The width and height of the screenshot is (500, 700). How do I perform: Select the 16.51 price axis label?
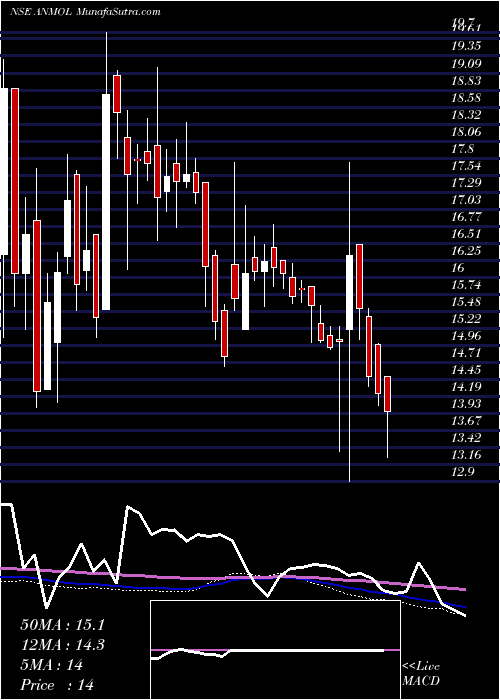(x=467, y=233)
